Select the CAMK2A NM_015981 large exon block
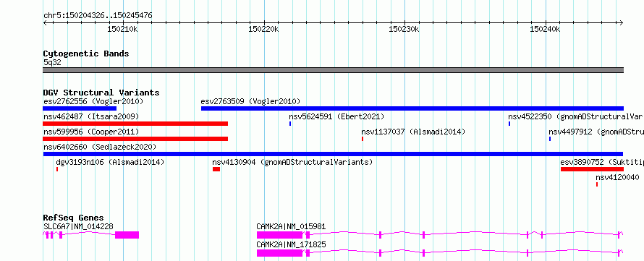The height and width of the screenshot is (261, 644). (280, 235)
